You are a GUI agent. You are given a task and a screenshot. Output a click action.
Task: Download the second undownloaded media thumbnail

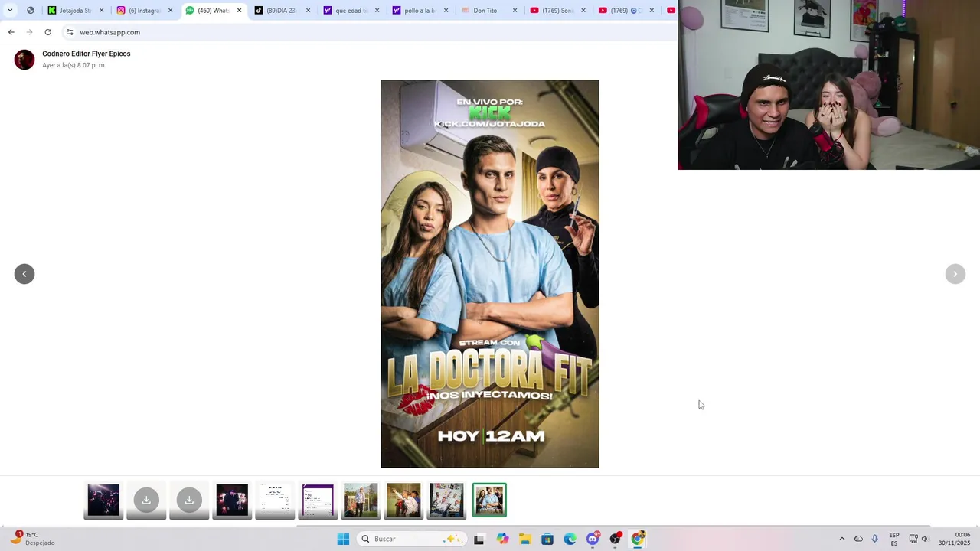click(189, 500)
